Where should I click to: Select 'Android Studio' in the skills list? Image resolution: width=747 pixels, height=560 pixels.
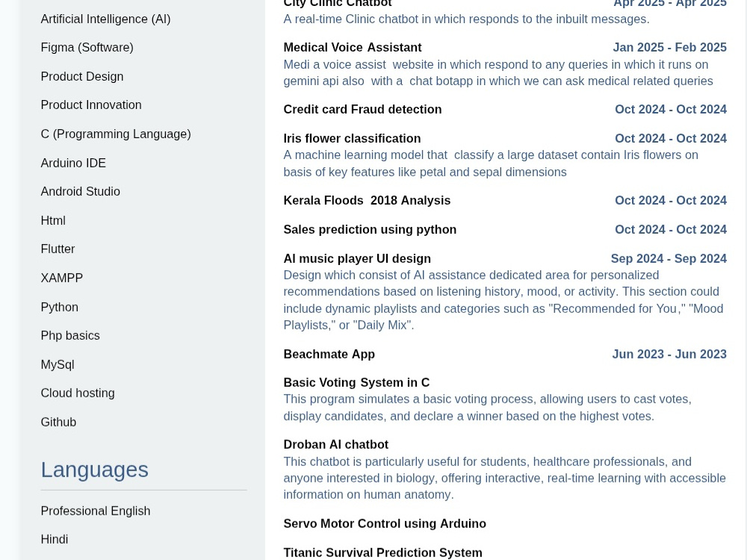click(x=80, y=191)
